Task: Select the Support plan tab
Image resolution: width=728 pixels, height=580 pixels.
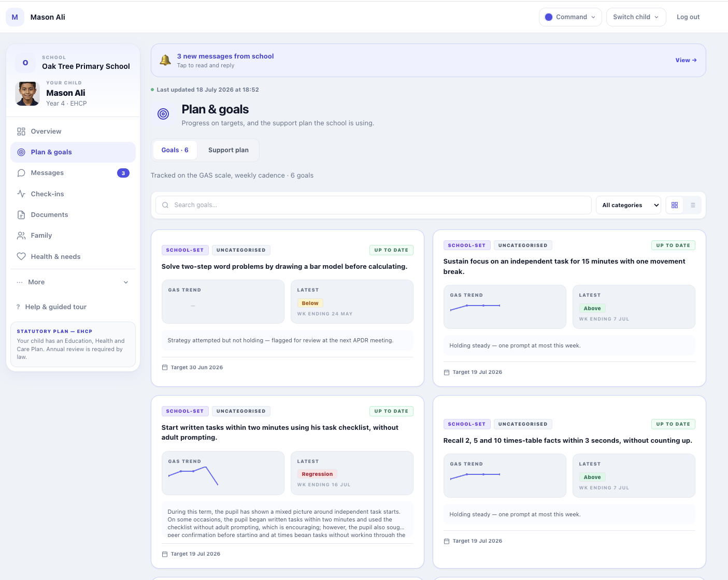Action: tap(229, 150)
